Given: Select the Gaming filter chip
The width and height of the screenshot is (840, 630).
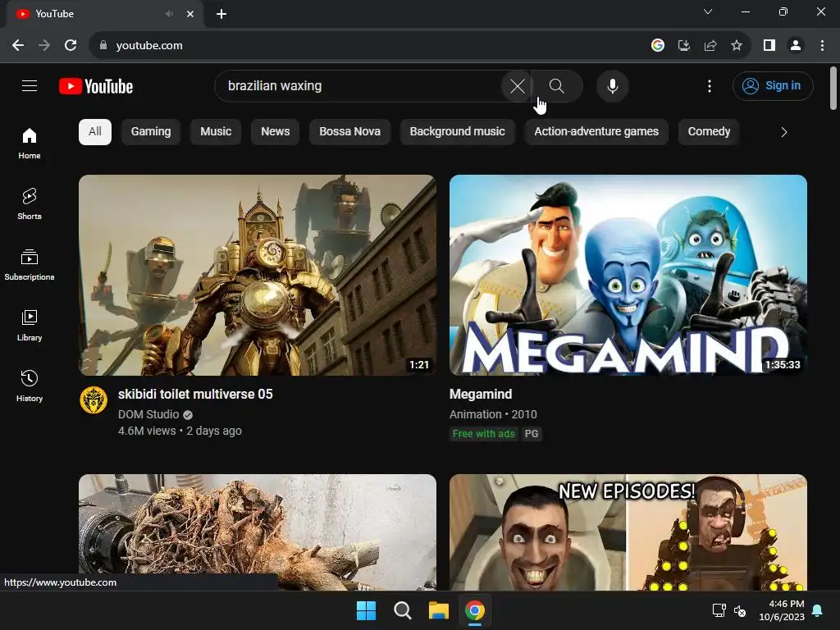Looking at the screenshot, I should [x=151, y=132].
